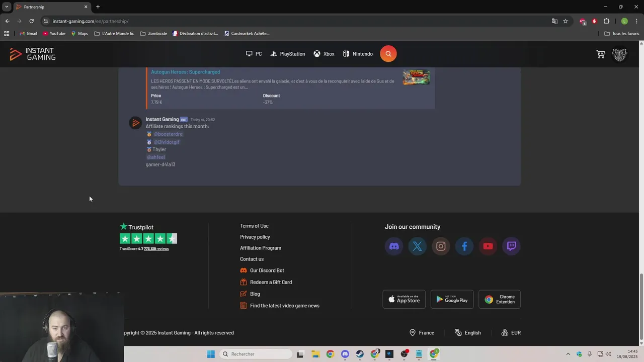Open the Twitch community icon
The height and width of the screenshot is (362, 644).
(511, 246)
